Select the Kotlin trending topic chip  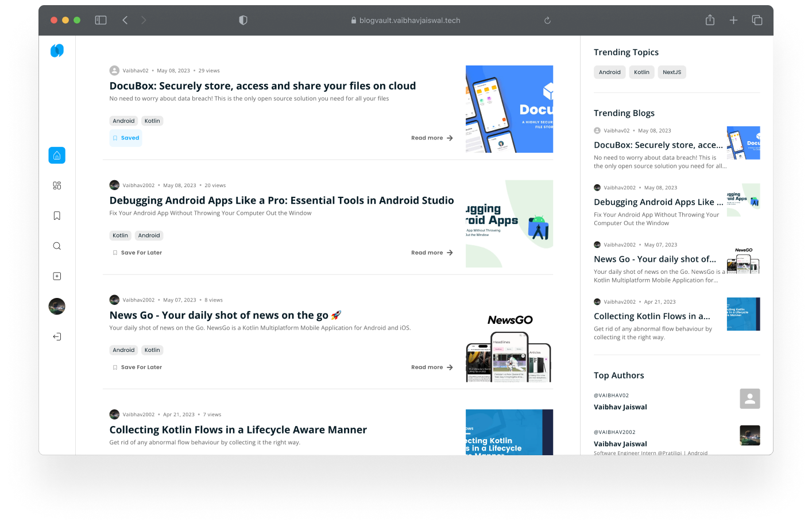(x=641, y=72)
